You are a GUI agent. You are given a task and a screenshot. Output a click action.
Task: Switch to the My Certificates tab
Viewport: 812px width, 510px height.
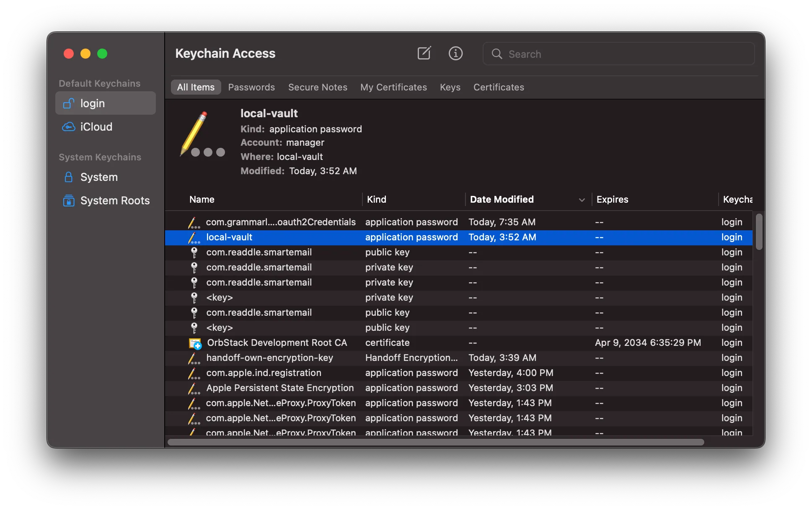coord(393,87)
